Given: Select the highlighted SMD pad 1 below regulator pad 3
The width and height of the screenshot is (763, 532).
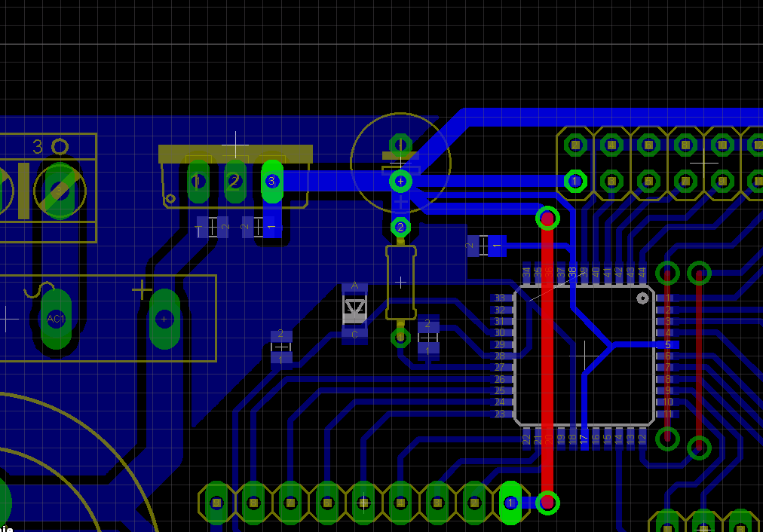Looking at the screenshot, I should (x=272, y=227).
